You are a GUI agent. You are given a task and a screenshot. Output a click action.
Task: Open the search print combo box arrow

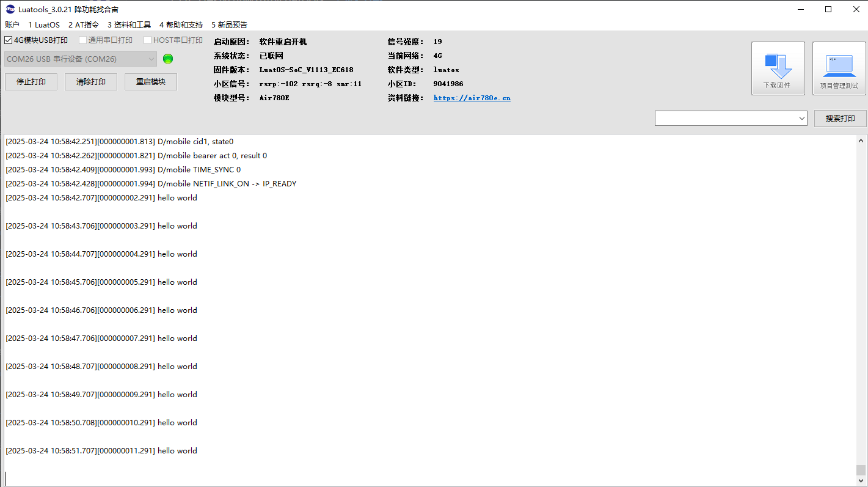tap(802, 119)
